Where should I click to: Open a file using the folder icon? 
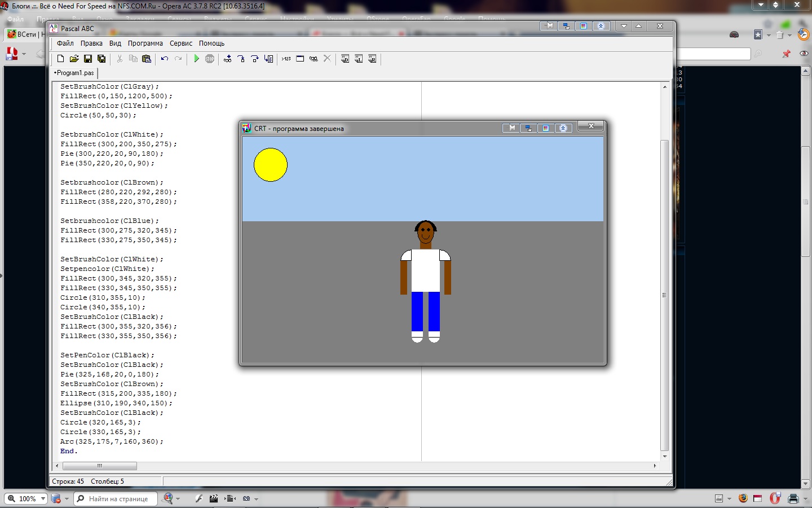click(x=74, y=59)
